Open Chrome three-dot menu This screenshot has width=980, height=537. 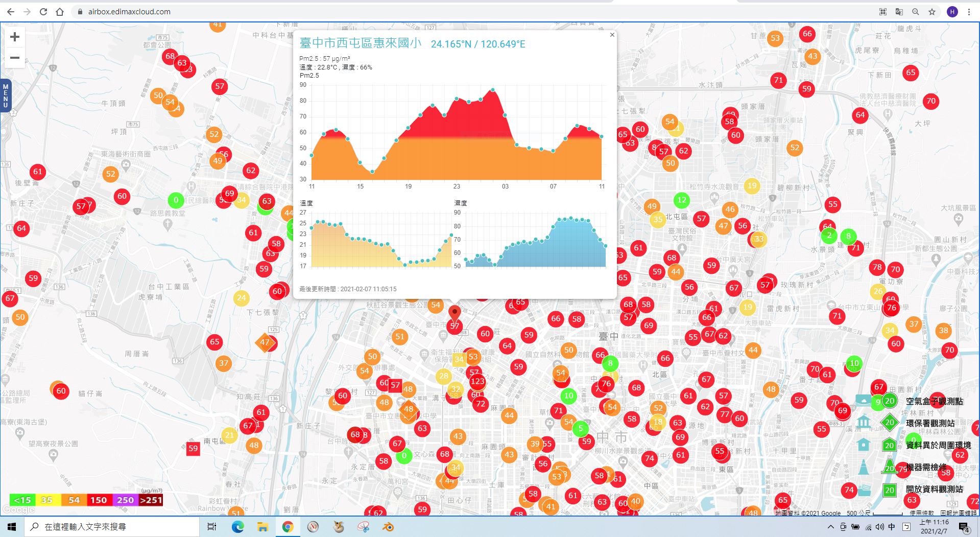coord(969,11)
